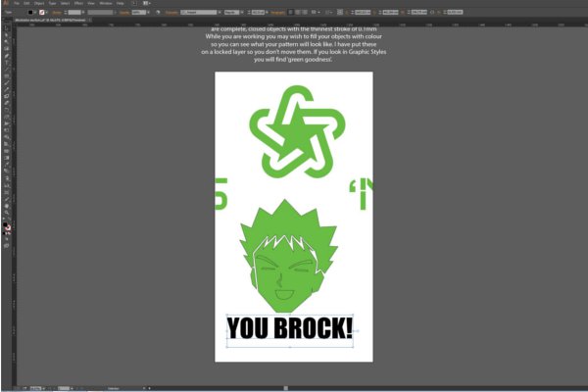
Task: Select the YOU BROCK! text object
Action: point(290,328)
